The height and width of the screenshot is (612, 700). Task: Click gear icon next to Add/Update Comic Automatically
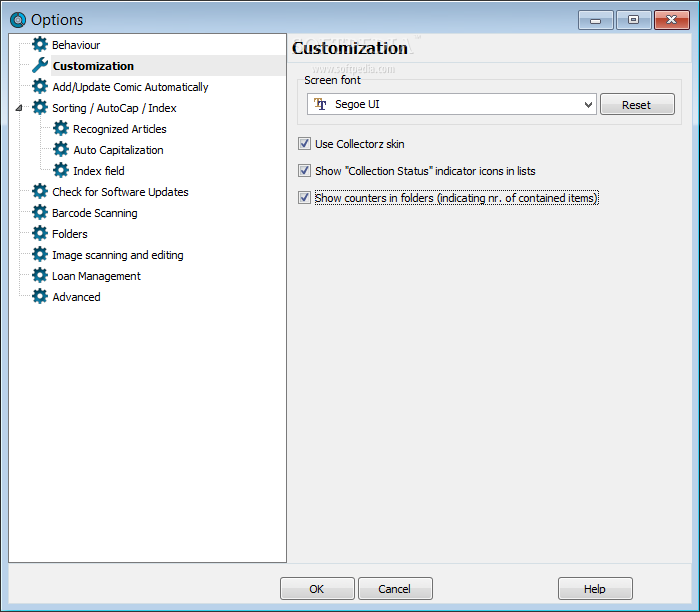[40, 86]
